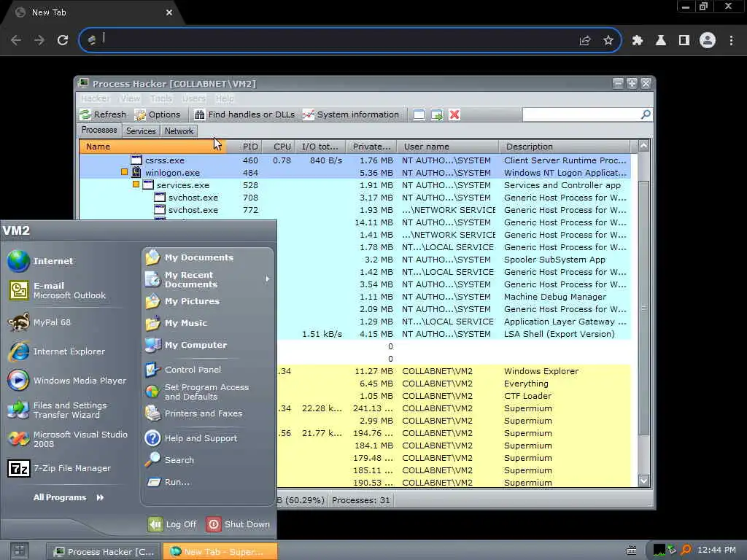The height and width of the screenshot is (560, 747).
Task: Click the Everything process description
Action: pyautogui.click(x=526, y=384)
